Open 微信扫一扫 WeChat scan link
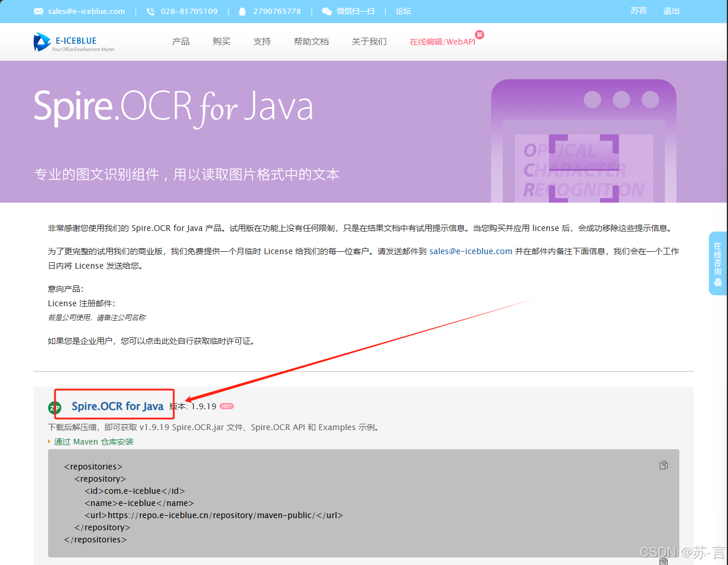728x565 pixels. point(356,12)
